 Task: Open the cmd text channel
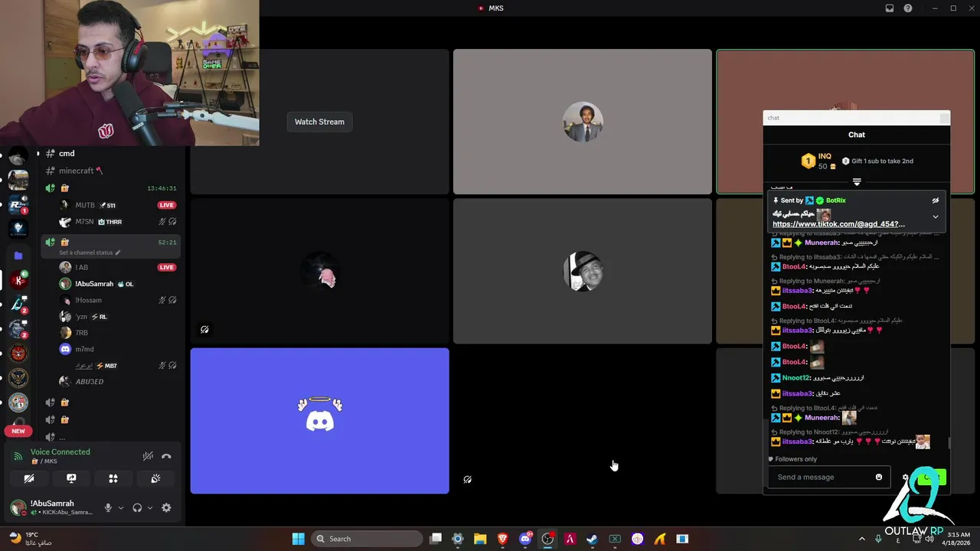click(67, 153)
